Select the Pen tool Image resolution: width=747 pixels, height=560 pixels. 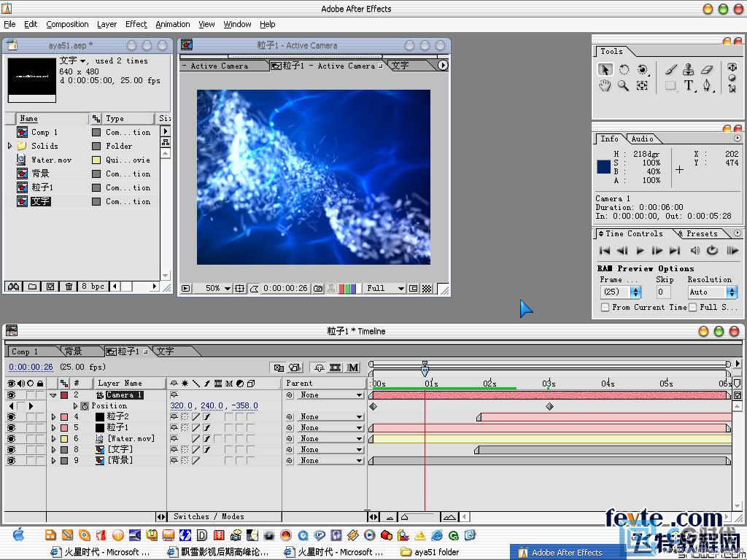(x=706, y=86)
